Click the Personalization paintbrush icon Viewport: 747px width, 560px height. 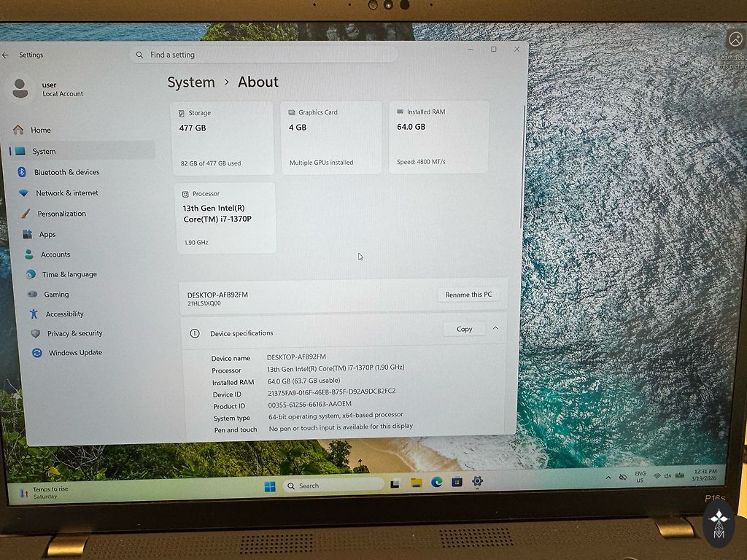pos(25,214)
